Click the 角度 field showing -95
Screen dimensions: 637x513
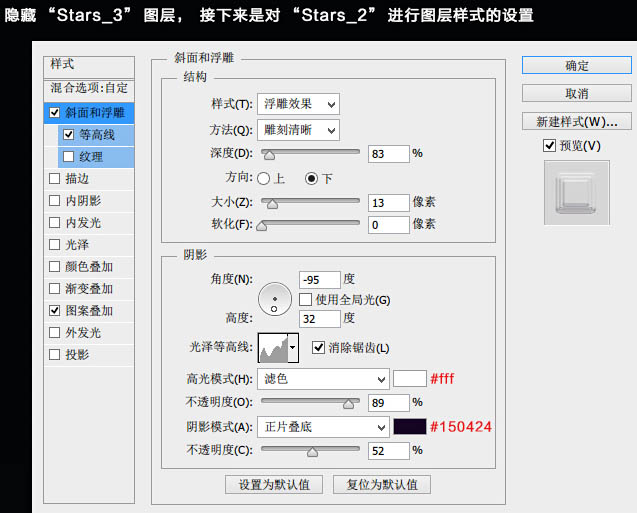tap(319, 280)
